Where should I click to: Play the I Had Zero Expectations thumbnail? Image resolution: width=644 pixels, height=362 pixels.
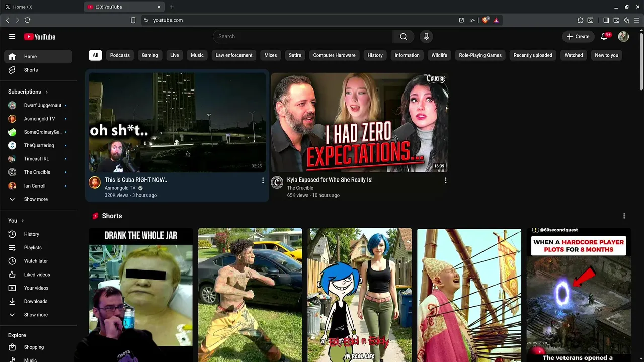359,122
